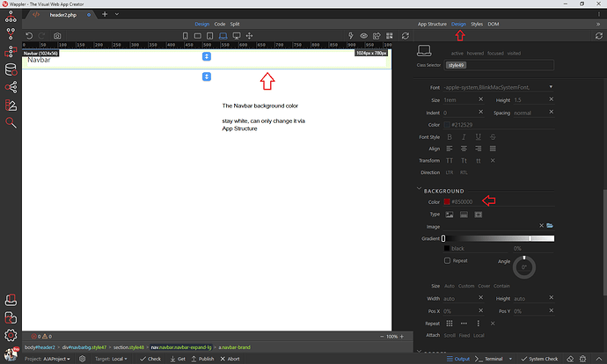Click the Publish button
The height and width of the screenshot is (364, 607).
click(x=202, y=359)
